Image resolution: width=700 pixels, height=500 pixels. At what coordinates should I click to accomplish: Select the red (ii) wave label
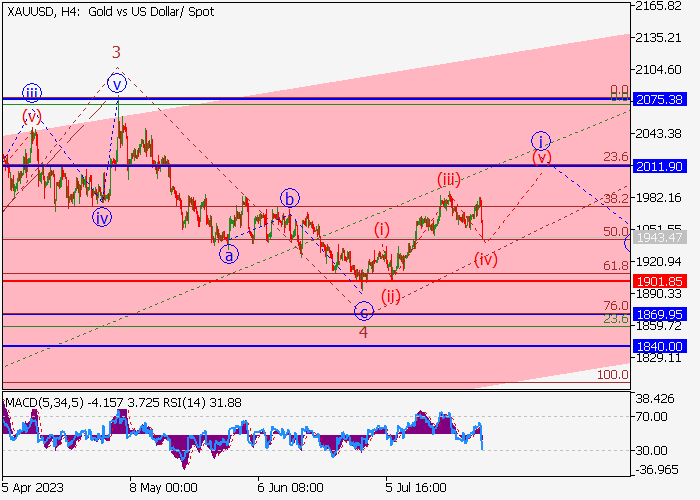coord(391,296)
